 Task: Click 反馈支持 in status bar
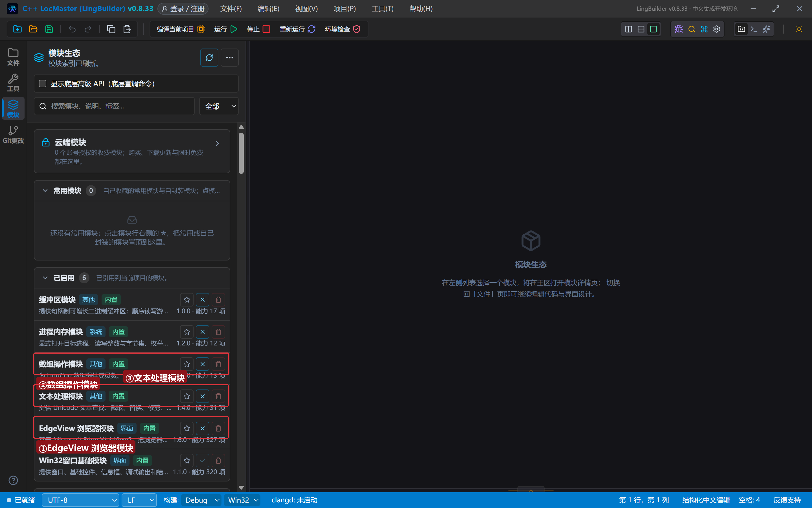(x=787, y=500)
